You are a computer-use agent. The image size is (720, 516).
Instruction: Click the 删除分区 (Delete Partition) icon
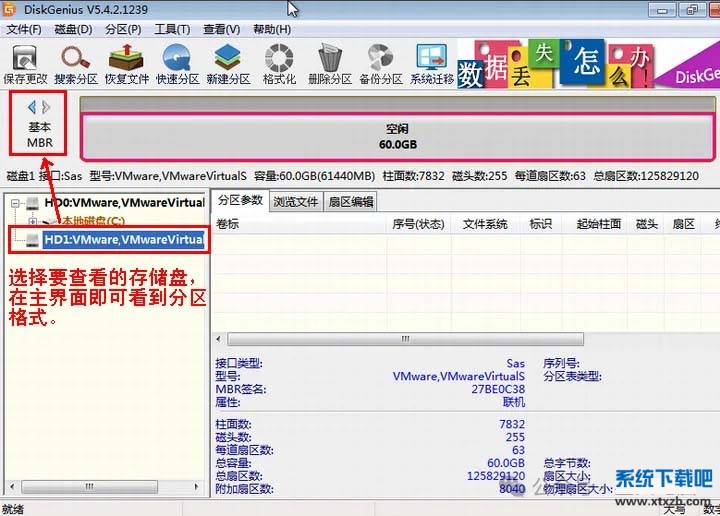click(x=330, y=63)
